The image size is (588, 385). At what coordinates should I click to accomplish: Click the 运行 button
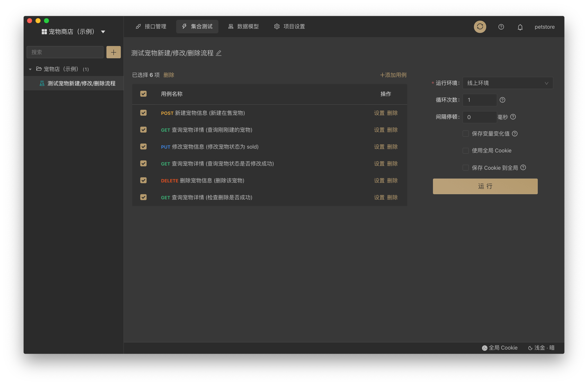[x=485, y=186]
